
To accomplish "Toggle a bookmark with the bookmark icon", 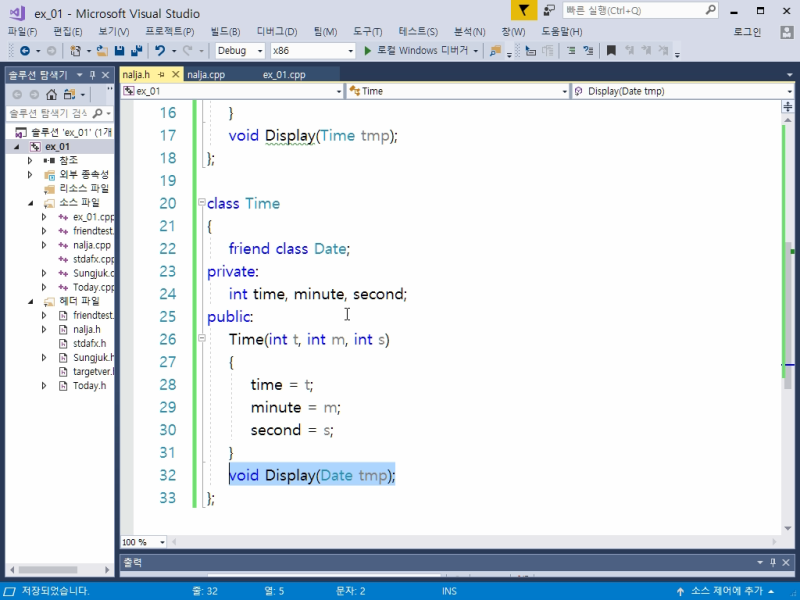I will click(x=611, y=51).
